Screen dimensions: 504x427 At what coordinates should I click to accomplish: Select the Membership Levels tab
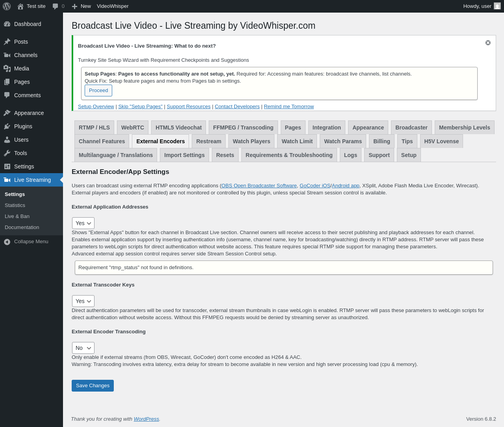464,128
